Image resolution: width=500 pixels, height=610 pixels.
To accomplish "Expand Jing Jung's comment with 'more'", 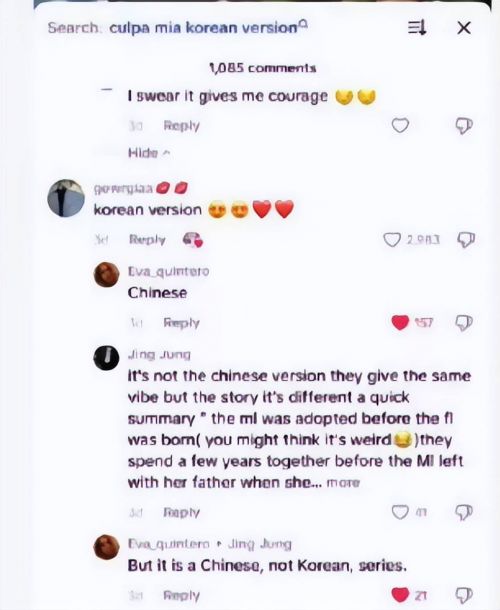I will [343, 483].
